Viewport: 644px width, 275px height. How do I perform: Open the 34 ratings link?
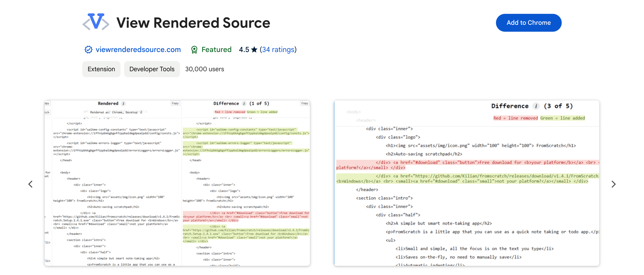(x=278, y=49)
